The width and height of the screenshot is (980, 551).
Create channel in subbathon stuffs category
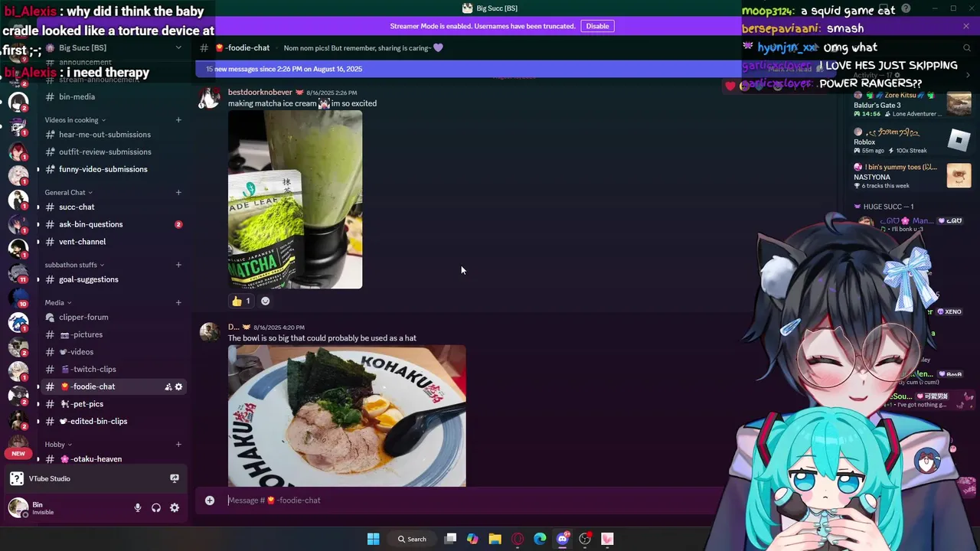pyautogui.click(x=178, y=265)
